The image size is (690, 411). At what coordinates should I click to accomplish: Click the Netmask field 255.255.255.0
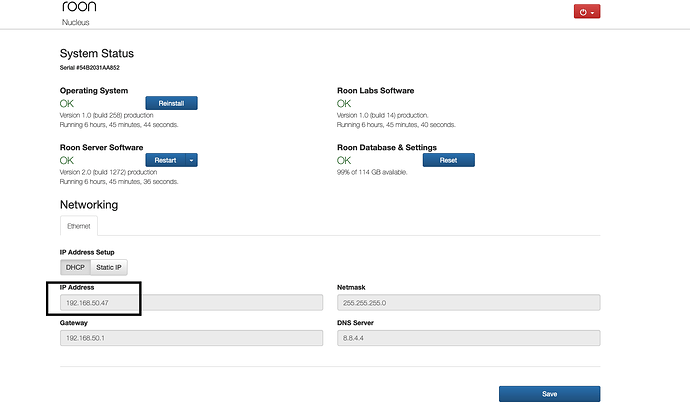coord(469,303)
